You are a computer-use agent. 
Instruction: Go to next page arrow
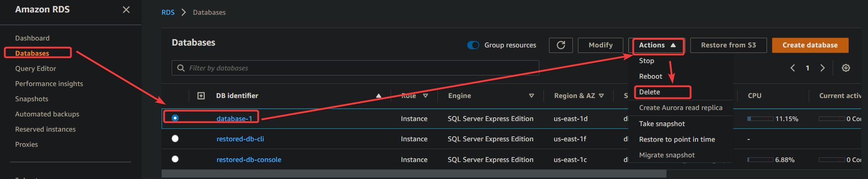click(x=823, y=68)
